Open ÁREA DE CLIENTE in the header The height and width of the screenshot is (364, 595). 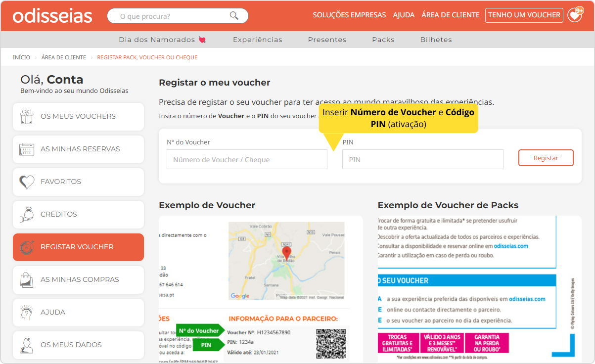[x=451, y=15]
